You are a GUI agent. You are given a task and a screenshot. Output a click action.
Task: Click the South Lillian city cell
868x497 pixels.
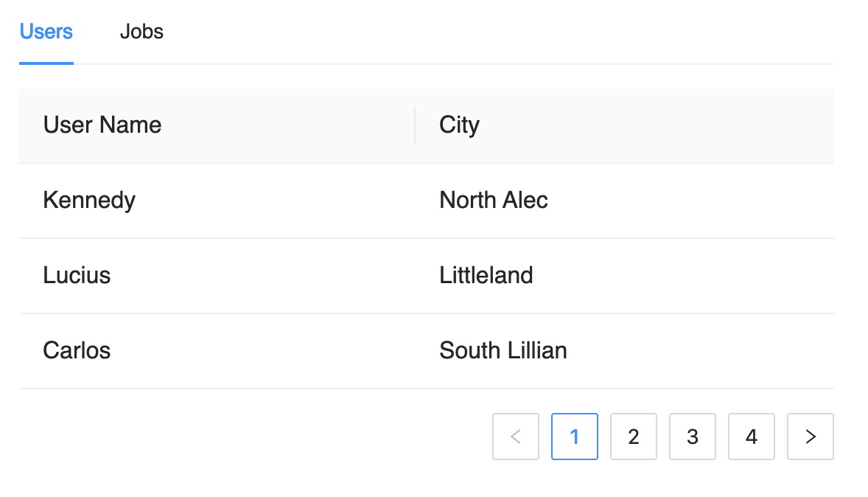coord(503,350)
